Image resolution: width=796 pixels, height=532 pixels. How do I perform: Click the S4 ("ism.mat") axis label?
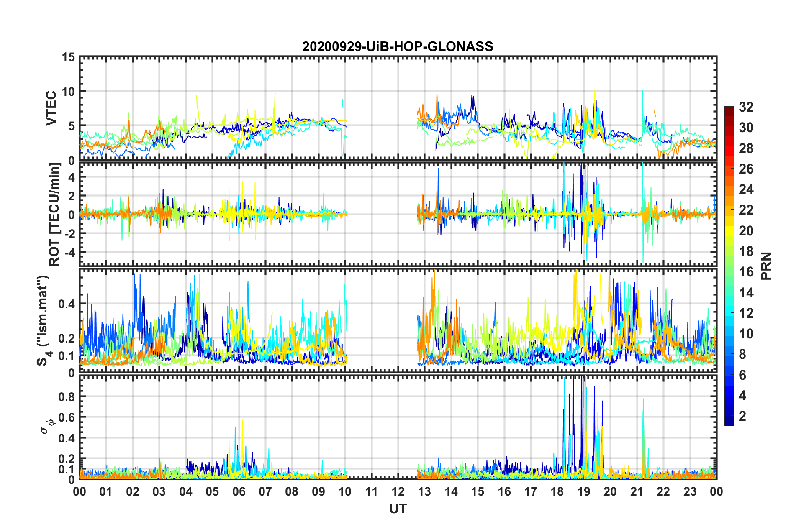(x=44, y=320)
